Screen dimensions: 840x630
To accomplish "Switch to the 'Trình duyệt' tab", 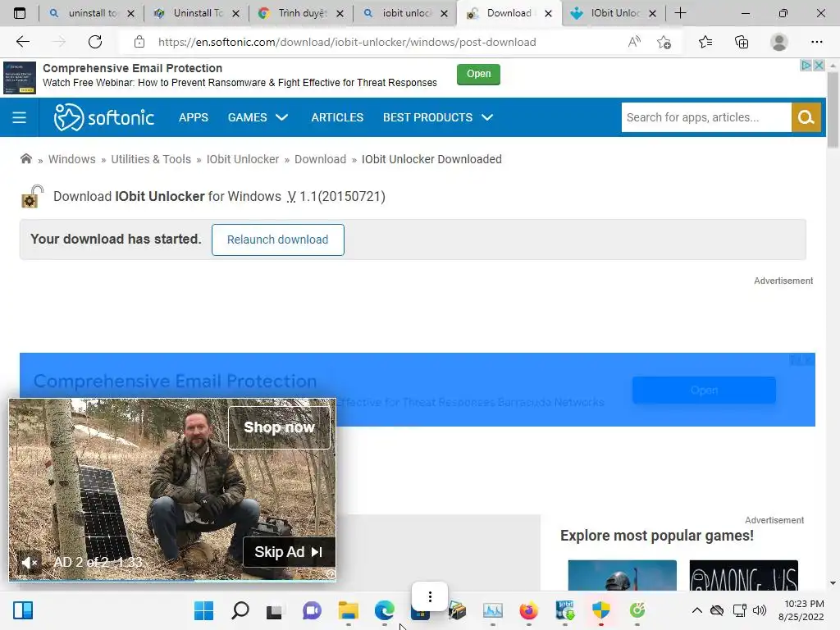I will [300, 13].
